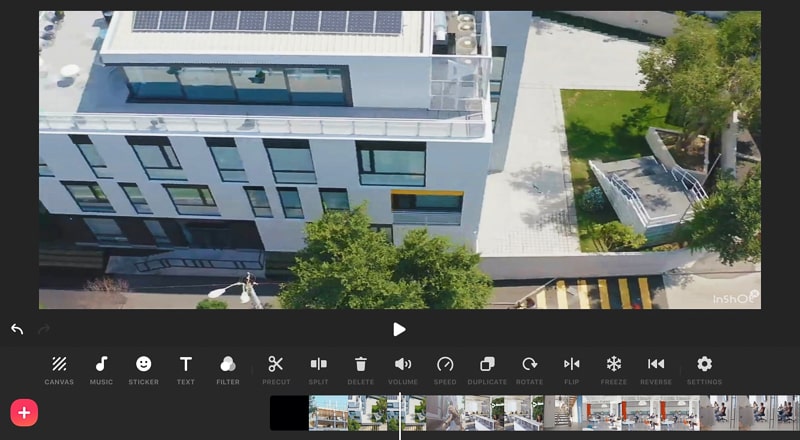
Task: Delete the selected clip
Action: [361, 370]
